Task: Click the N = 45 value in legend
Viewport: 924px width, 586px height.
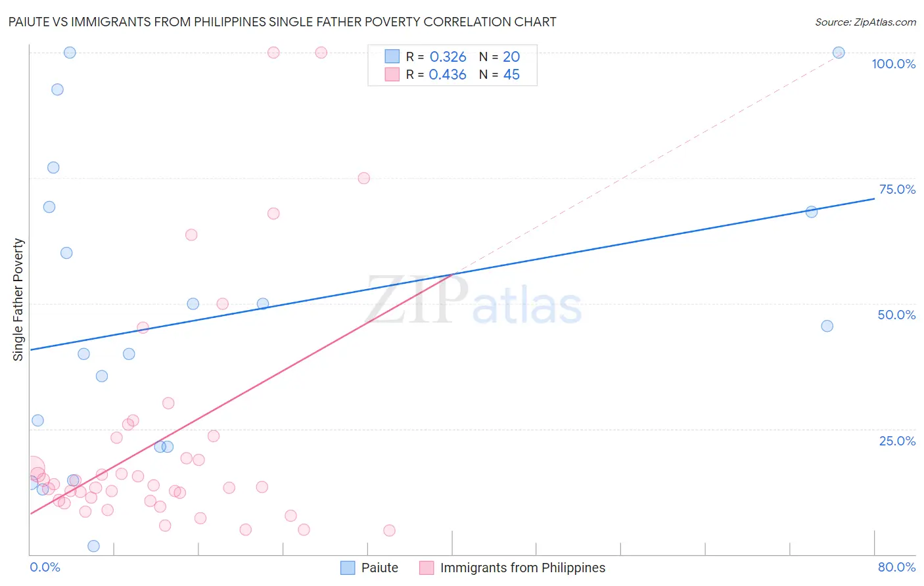Action: (499, 74)
